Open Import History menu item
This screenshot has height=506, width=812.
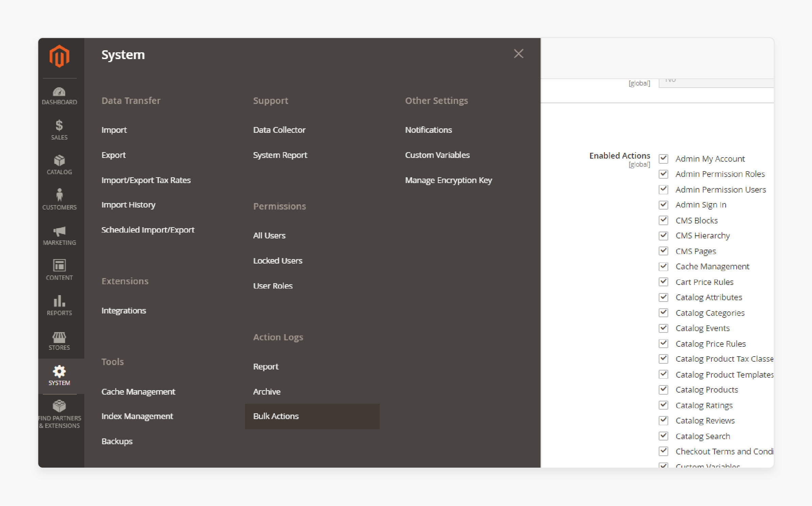(x=128, y=205)
